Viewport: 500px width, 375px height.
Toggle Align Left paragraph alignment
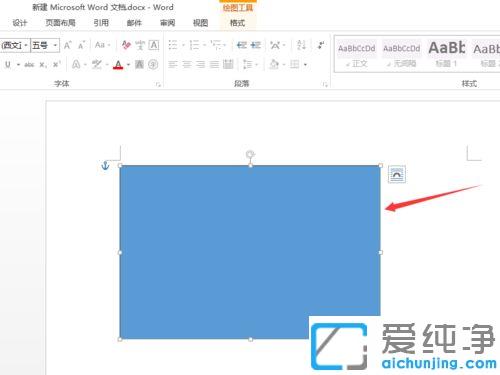173,64
